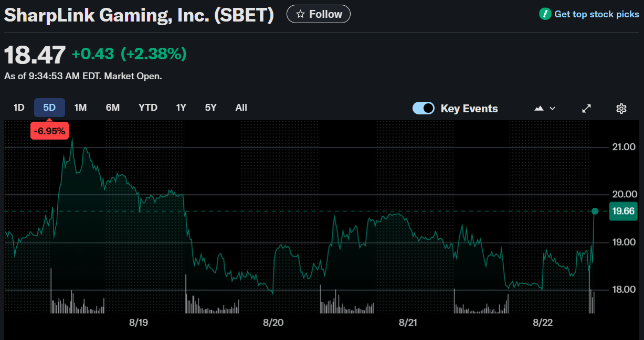Click the market open timestamp text

point(83,76)
